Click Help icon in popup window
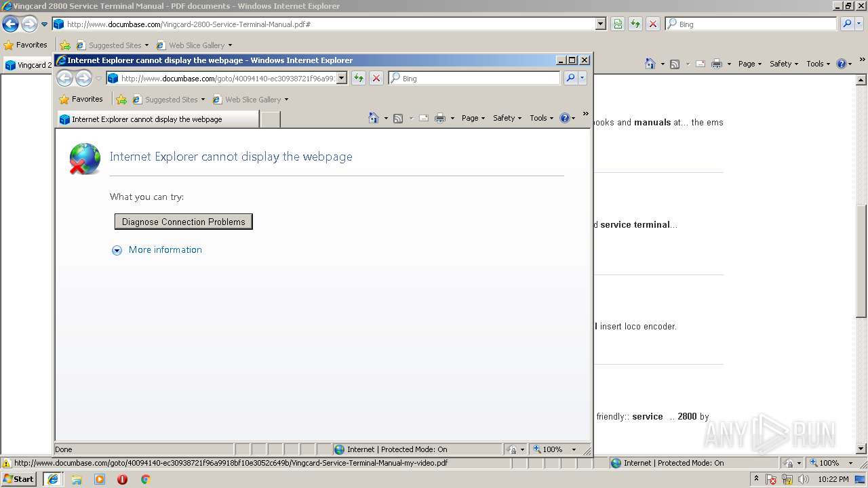This screenshot has width=868, height=488. 564,118
